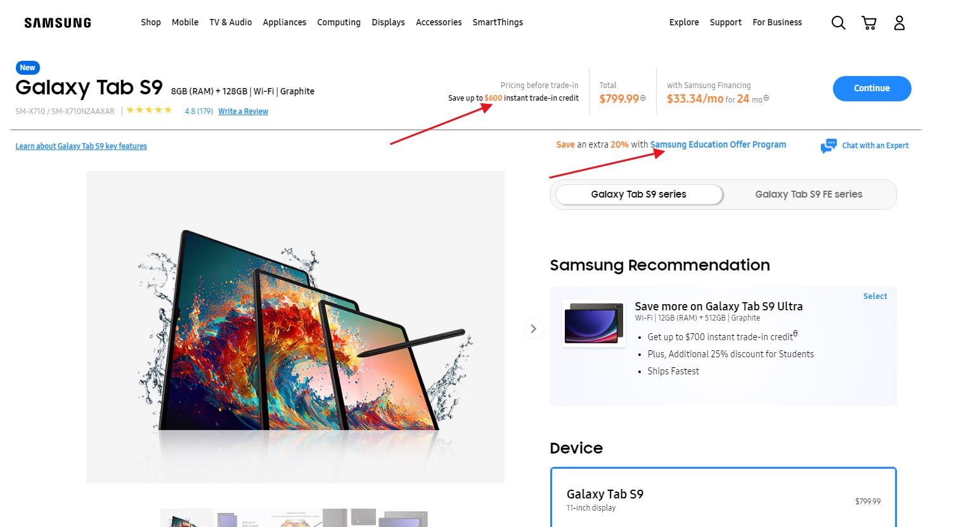Select Galaxy Tab S9 series toggle
This screenshot has height=527, width=980.
click(x=638, y=194)
